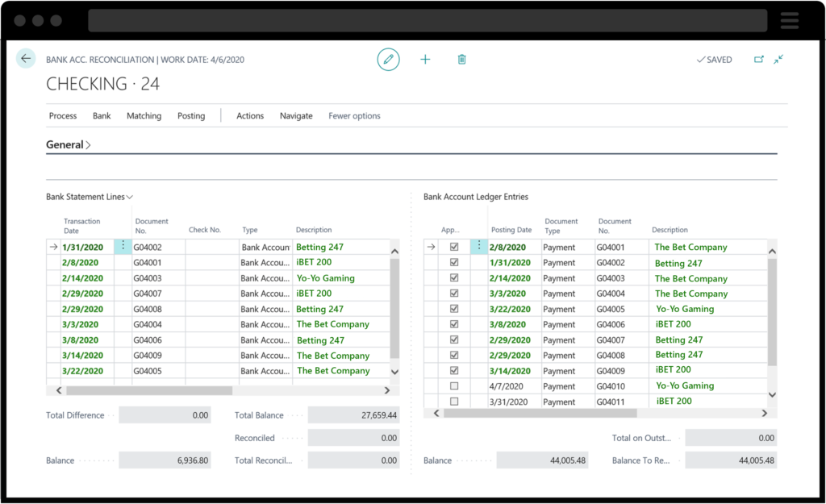Open the Bank Statement Lines dropdown
This screenshot has height=504, width=826.
[89, 197]
